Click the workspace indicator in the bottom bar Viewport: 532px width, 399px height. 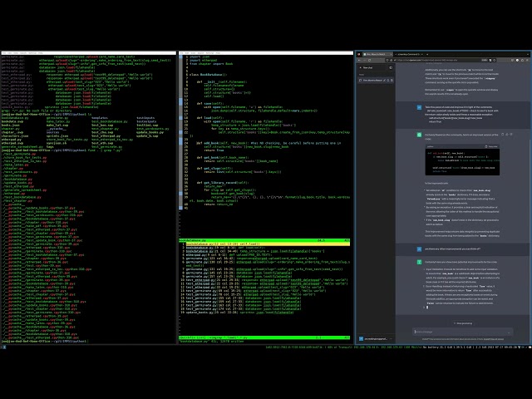point(2,347)
